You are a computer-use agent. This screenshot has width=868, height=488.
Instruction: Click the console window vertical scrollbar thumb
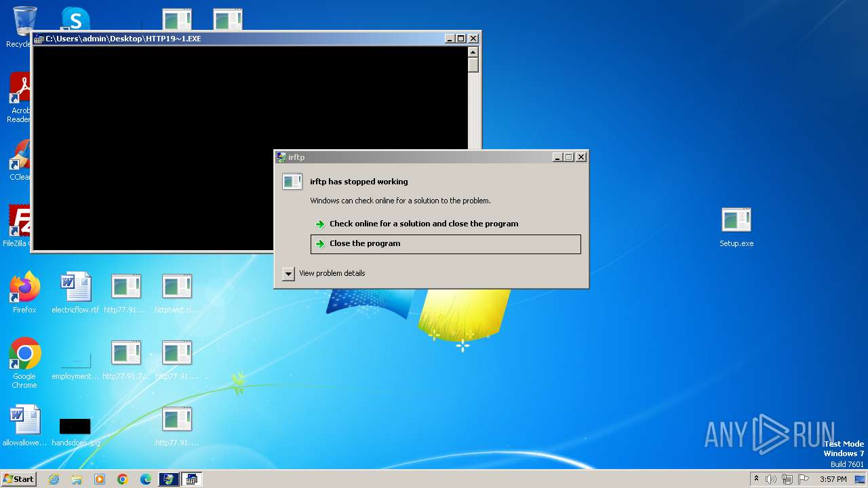coord(473,65)
